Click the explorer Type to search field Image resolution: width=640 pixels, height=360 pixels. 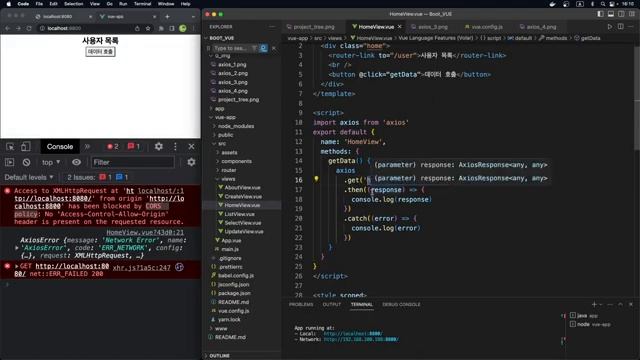[x=231, y=48]
